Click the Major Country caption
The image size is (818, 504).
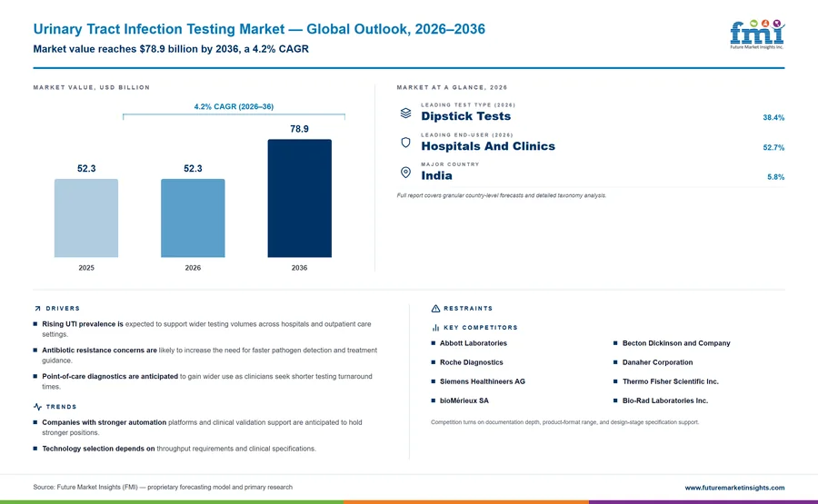coord(450,164)
